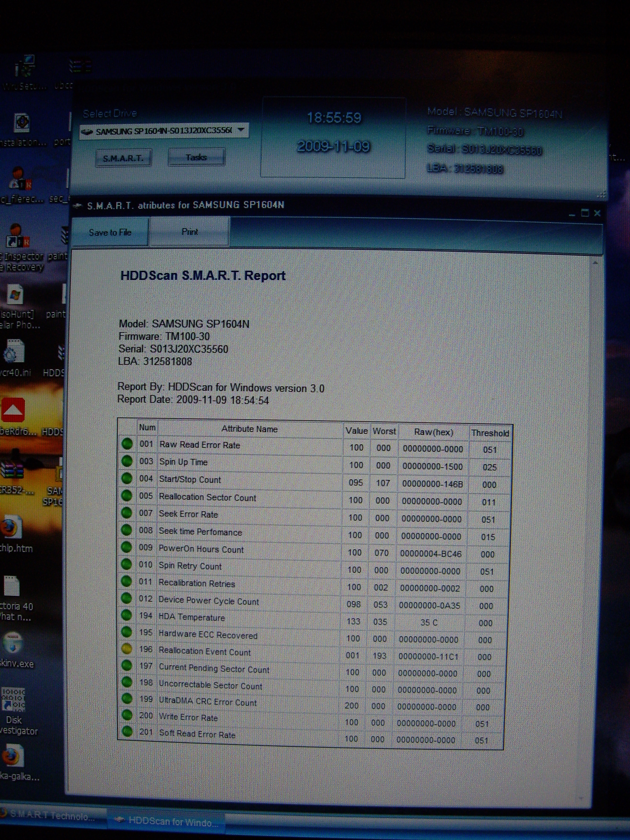Open the Tasks button
The height and width of the screenshot is (840, 630).
pyautogui.click(x=196, y=157)
